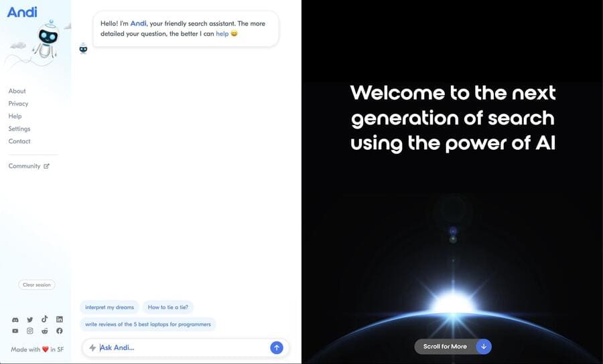
Task: Click the external link icon beside Community
Action: pyautogui.click(x=46, y=166)
